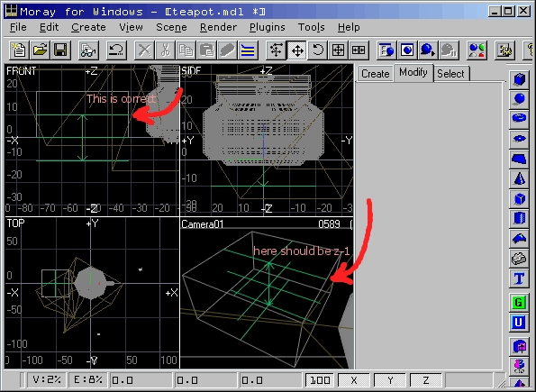Click the render-and-play blue sphere icon
The height and width of the screenshot is (392, 536).
[x=428, y=50]
